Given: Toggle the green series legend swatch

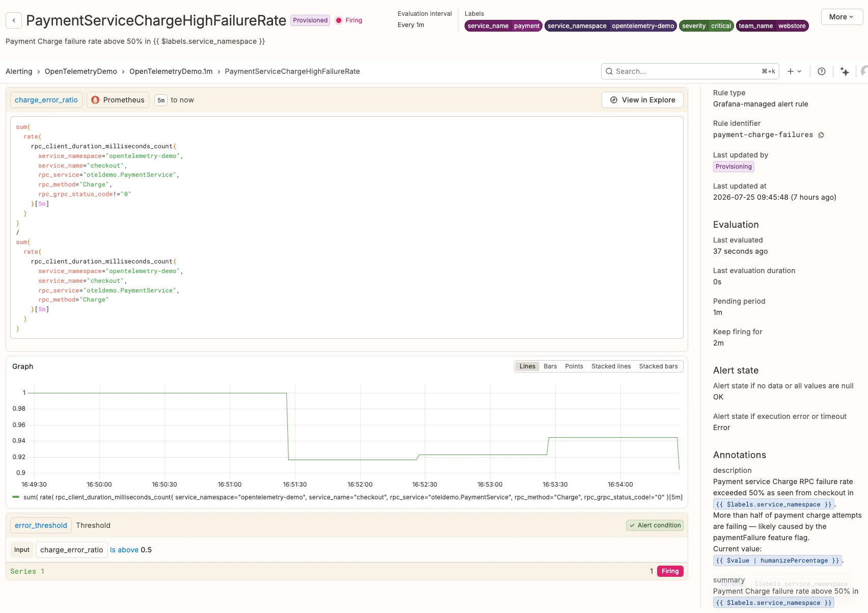Looking at the screenshot, I should (16, 497).
